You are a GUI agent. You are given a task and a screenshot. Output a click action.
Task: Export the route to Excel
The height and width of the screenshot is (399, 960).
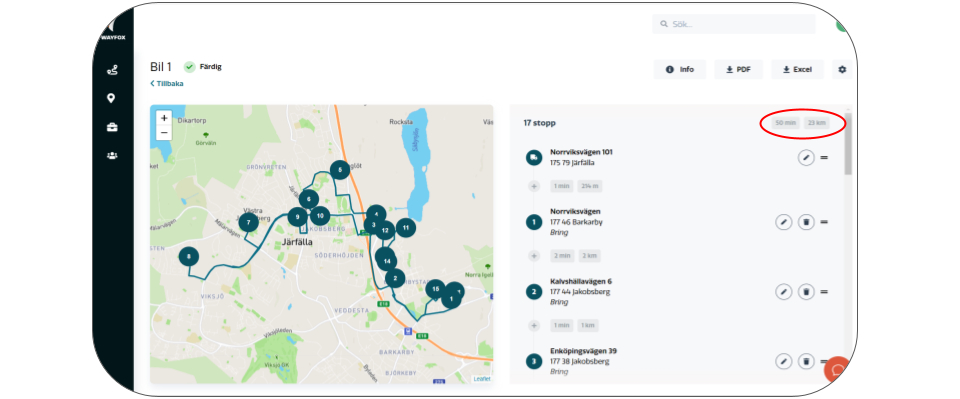pyautogui.click(x=797, y=70)
